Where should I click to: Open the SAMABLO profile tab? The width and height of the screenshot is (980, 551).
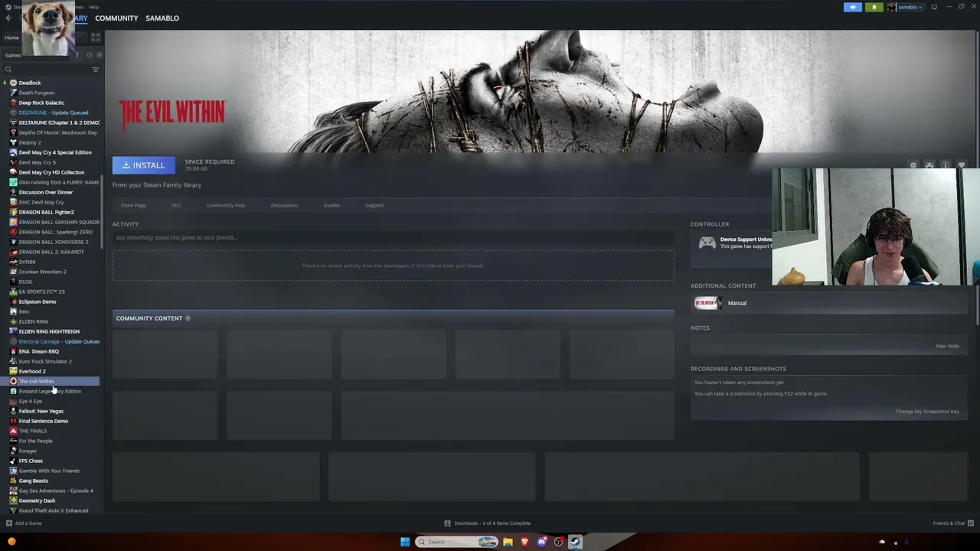162,18
